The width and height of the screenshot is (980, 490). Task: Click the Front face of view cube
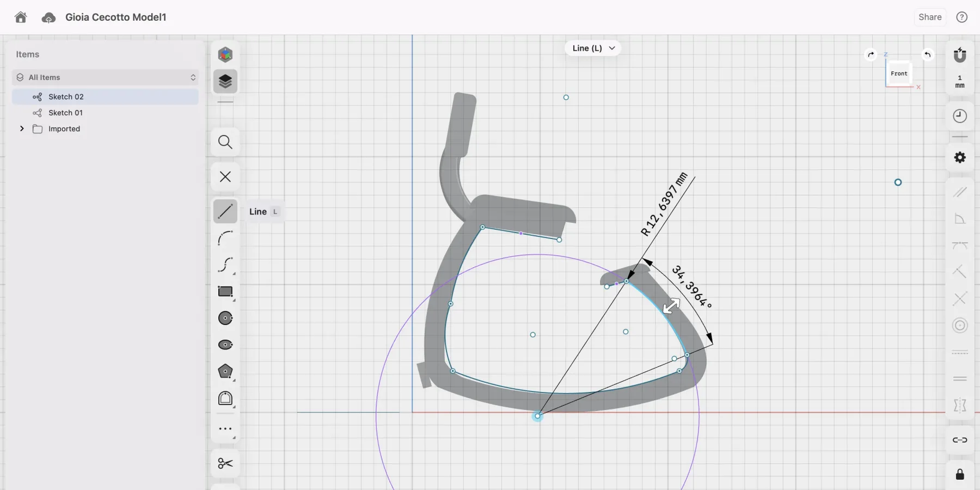(x=899, y=73)
